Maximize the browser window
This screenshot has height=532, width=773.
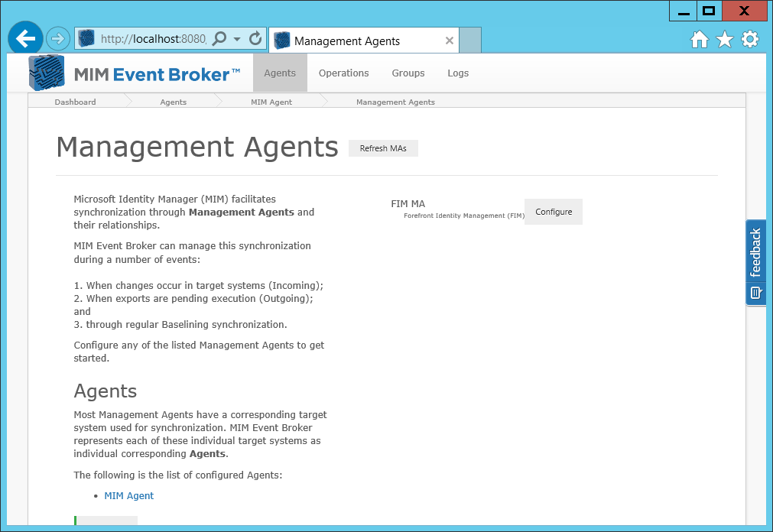(710, 11)
